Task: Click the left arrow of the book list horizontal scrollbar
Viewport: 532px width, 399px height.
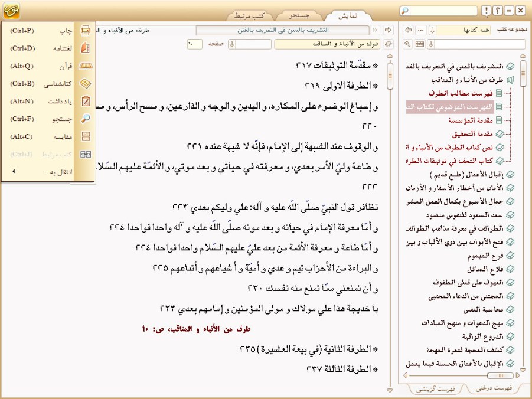Action: click(405, 375)
